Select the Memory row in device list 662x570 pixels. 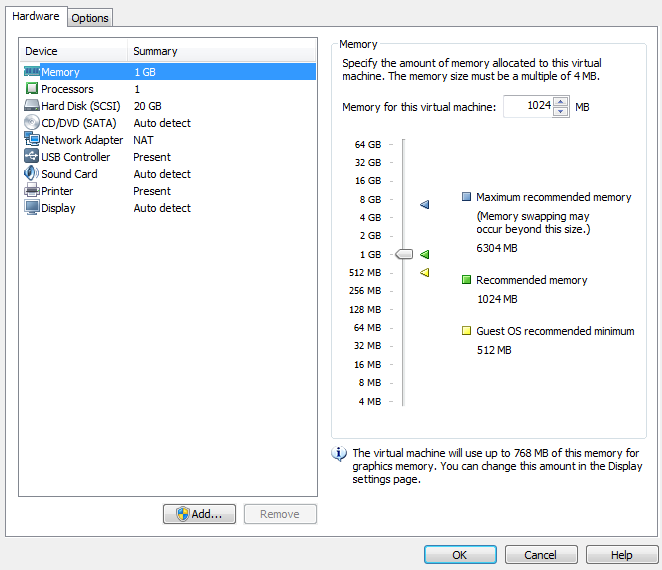[168, 72]
